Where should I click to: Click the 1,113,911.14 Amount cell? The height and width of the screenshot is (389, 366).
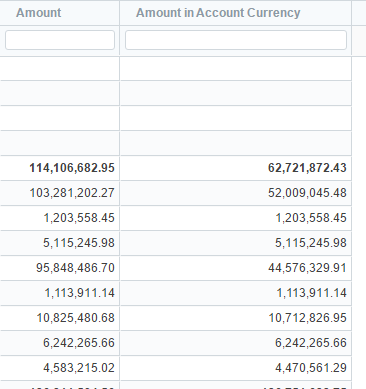pyautogui.click(x=60, y=293)
